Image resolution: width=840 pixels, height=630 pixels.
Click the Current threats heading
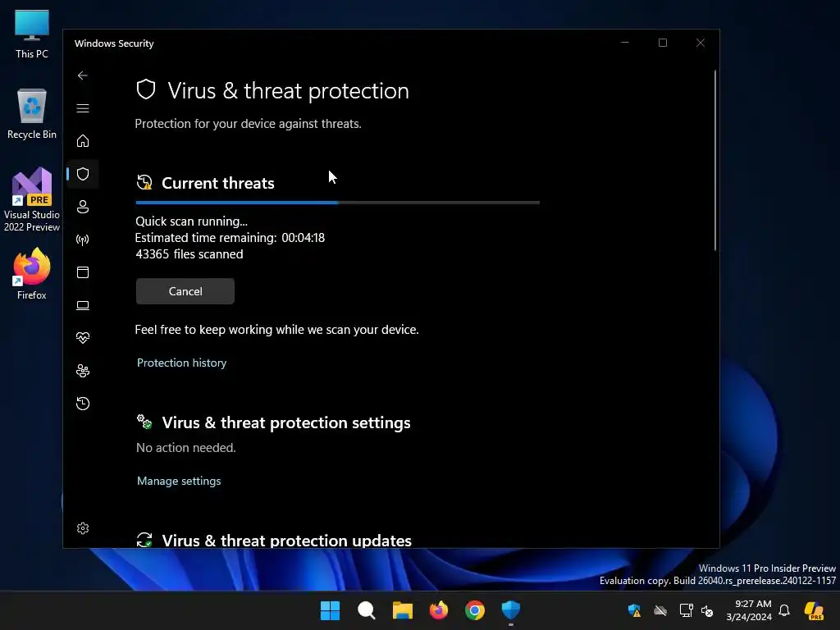point(218,183)
